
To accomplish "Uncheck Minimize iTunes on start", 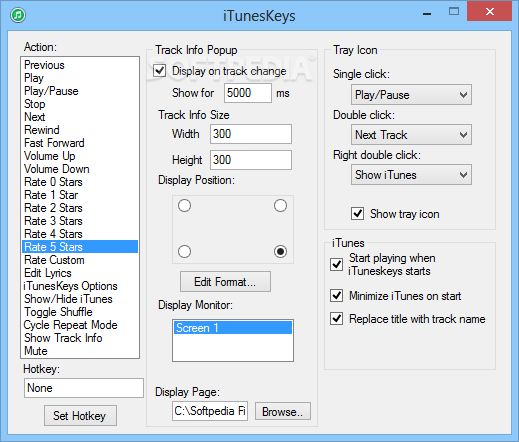I will pos(336,296).
